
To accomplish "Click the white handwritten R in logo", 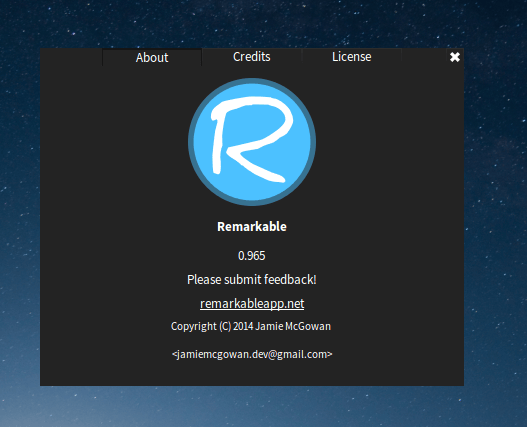I will tap(252, 139).
